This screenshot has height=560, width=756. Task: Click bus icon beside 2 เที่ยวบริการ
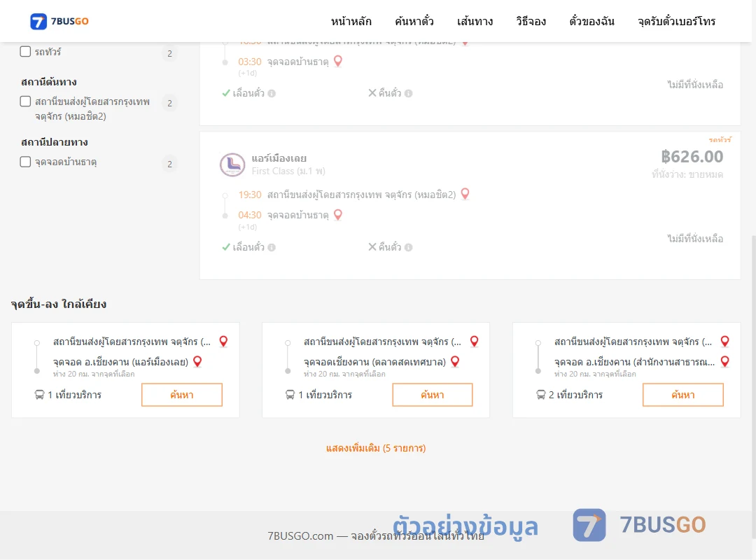point(540,395)
